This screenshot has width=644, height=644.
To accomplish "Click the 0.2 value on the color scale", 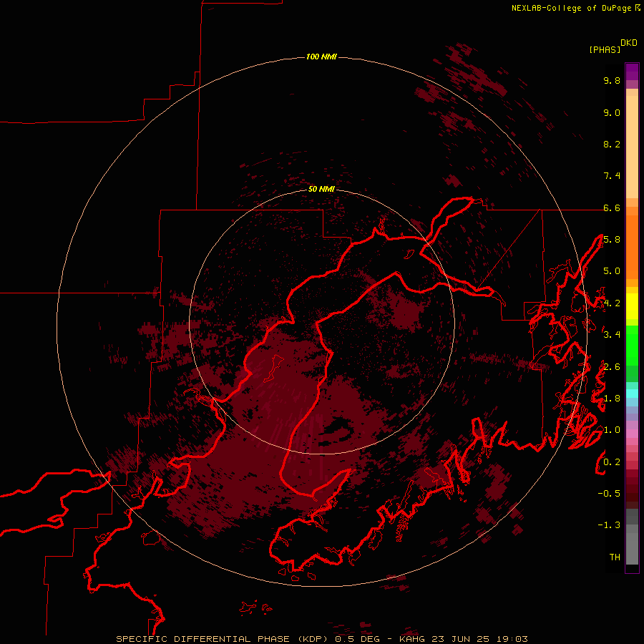I will coord(612,462).
